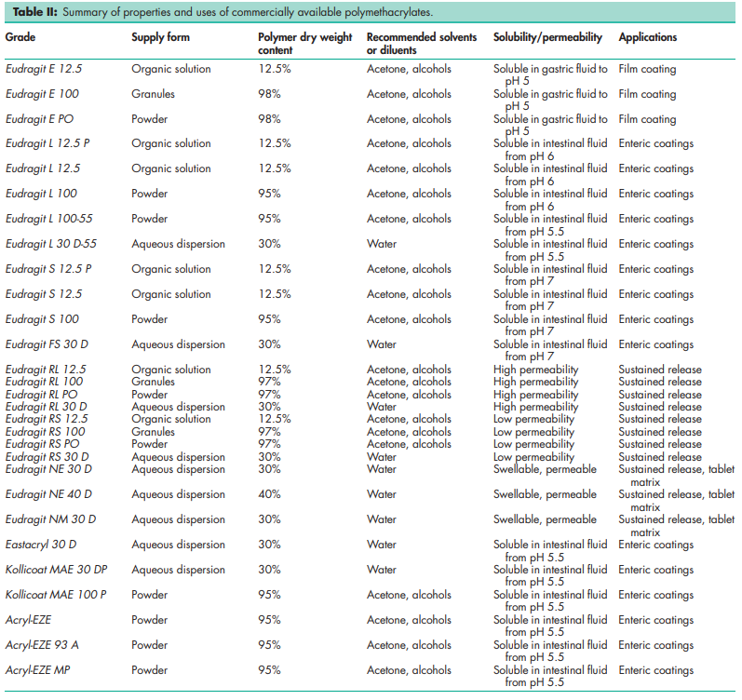Viewport: 742px width, 700px height.
Task: Click Granules in the Eudragit E 100 row
Action: click(x=153, y=94)
